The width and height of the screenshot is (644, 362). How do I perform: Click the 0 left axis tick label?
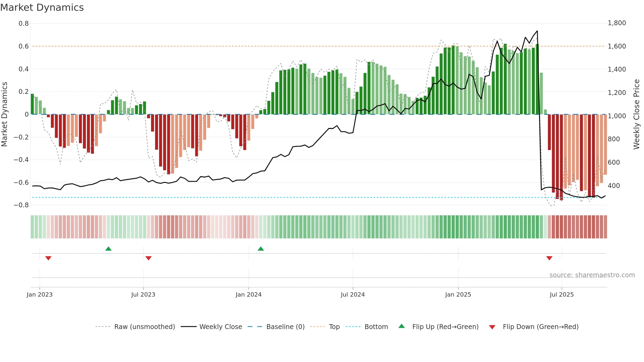27,114
